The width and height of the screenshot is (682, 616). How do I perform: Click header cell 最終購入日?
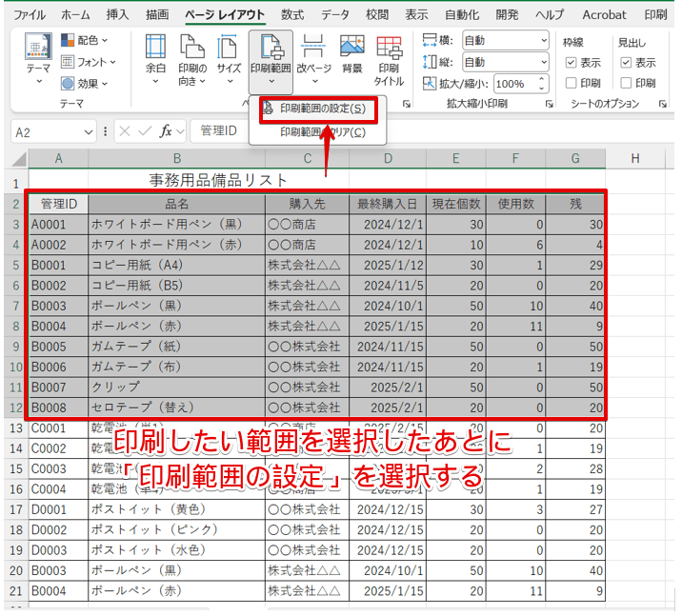pyautogui.click(x=387, y=204)
